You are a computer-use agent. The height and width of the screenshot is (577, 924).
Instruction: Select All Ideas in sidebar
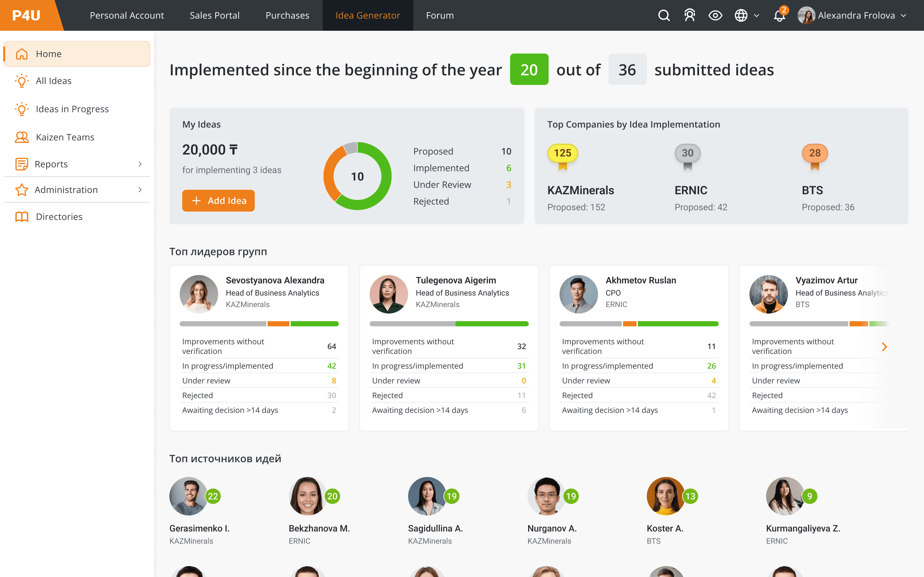point(54,81)
